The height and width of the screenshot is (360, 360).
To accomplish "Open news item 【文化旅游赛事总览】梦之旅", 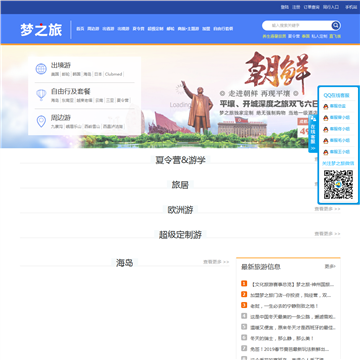I will [293, 284].
